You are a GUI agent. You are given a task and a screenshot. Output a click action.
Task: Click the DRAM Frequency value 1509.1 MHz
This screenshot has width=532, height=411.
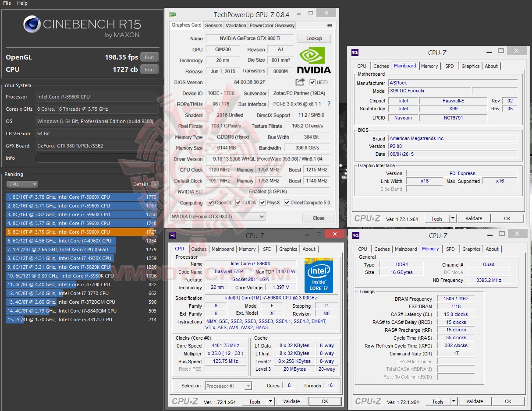(x=456, y=299)
